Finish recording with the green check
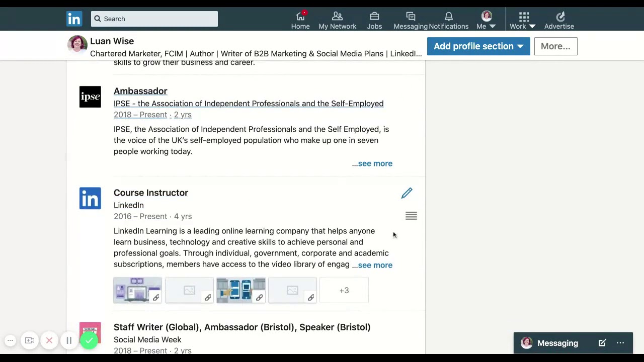 click(x=89, y=341)
